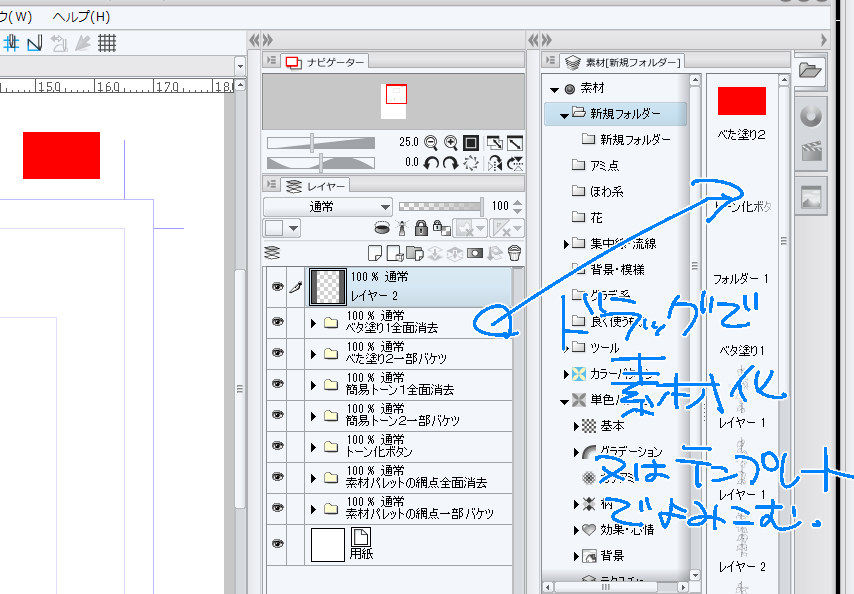Screen dimensions: 854x594
Task: Click the grid icon in top toolbar
Action: tap(106, 43)
